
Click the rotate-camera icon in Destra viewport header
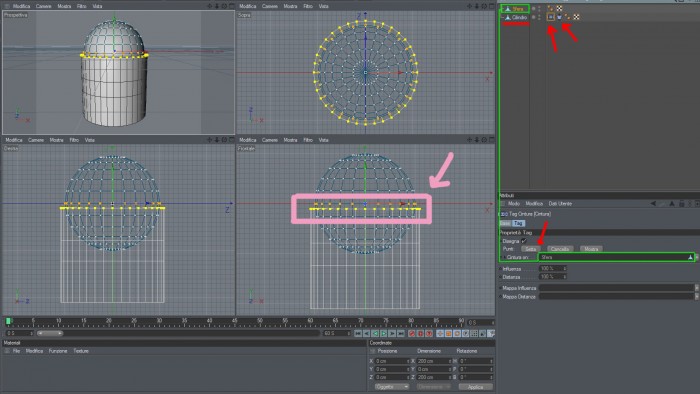(x=224, y=140)
